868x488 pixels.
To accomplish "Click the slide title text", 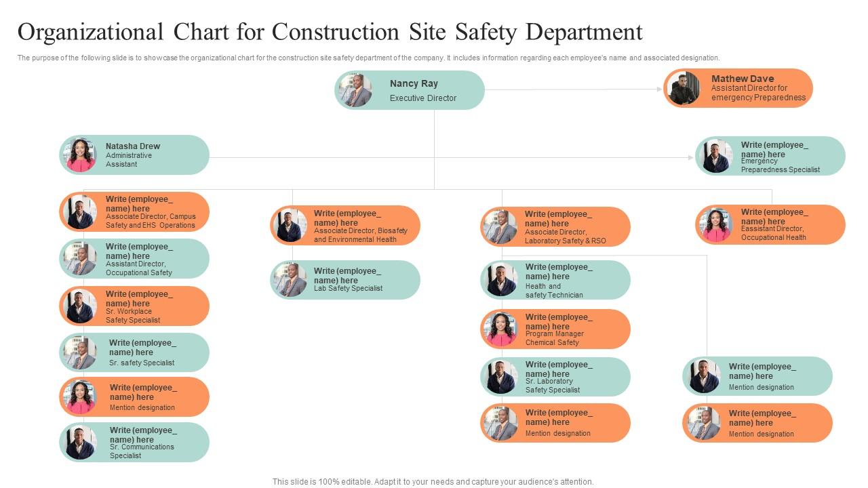I will [331, 31].
